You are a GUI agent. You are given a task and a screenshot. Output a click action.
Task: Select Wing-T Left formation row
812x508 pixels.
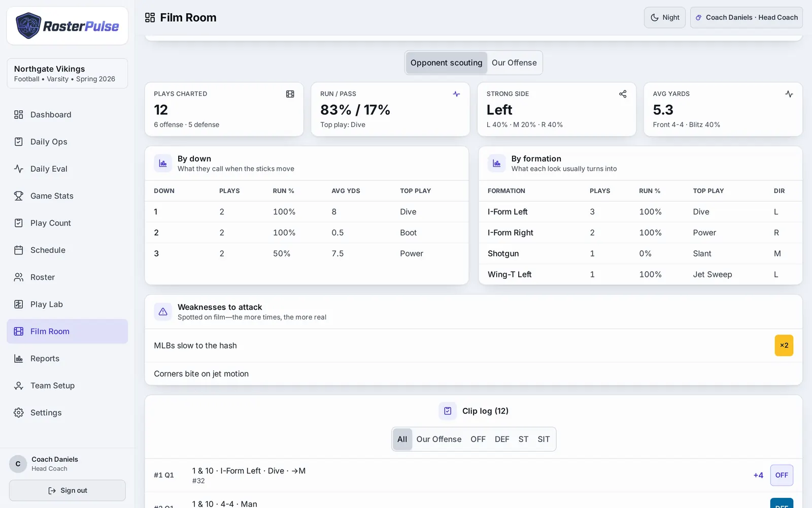(640, 274)
